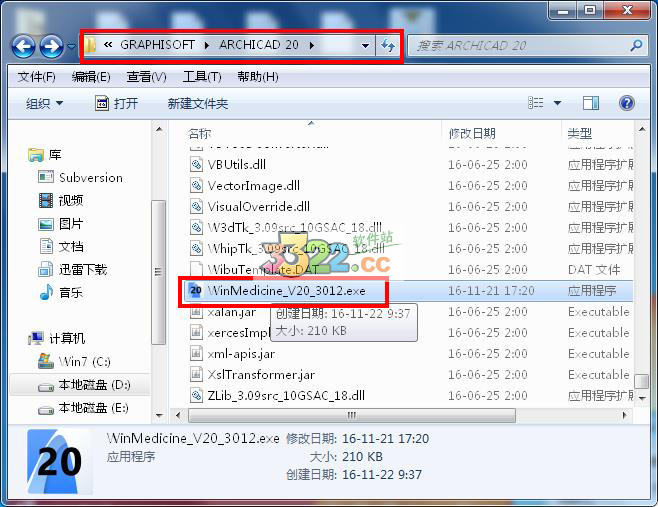Click ZLib_3.09src_10GSAC_18.dll file icon

[x=196, y=395]
